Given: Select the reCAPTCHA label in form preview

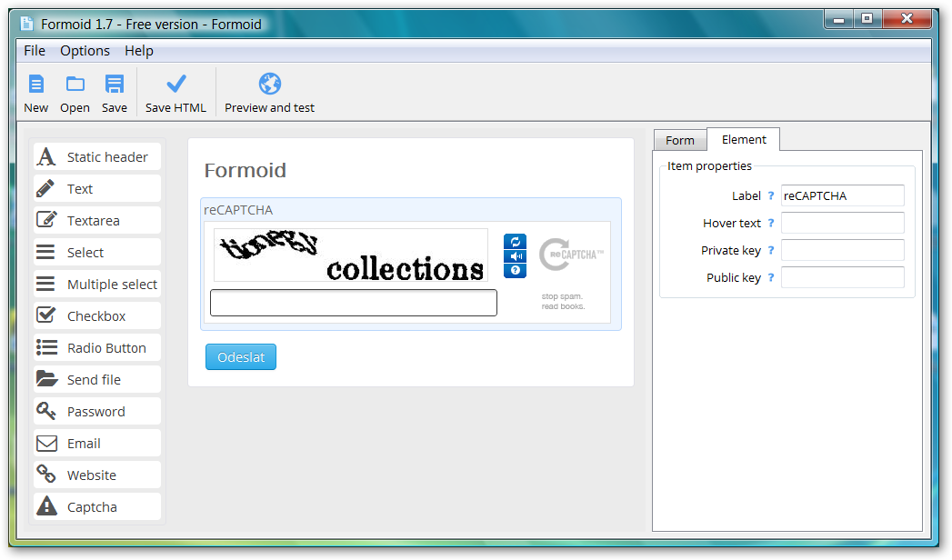Looking at the screenshot, I should pos(238,210).
